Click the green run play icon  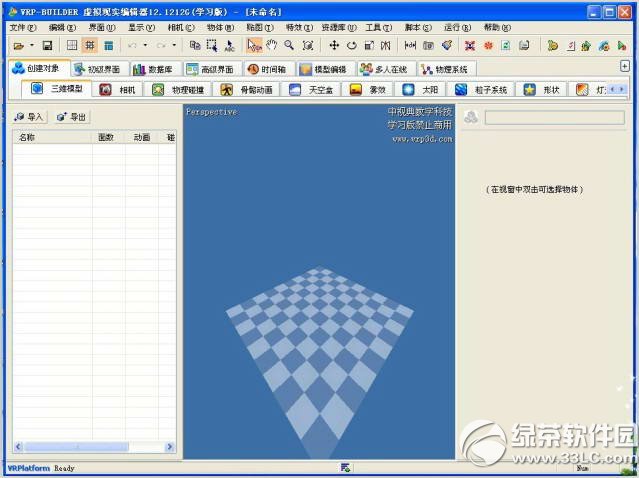click(x=622, y=46)
